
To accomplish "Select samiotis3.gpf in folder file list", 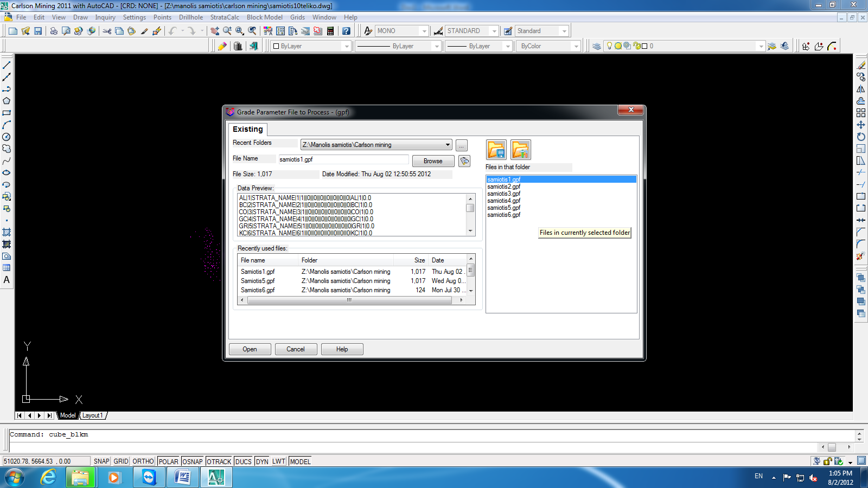I will 503,194.
